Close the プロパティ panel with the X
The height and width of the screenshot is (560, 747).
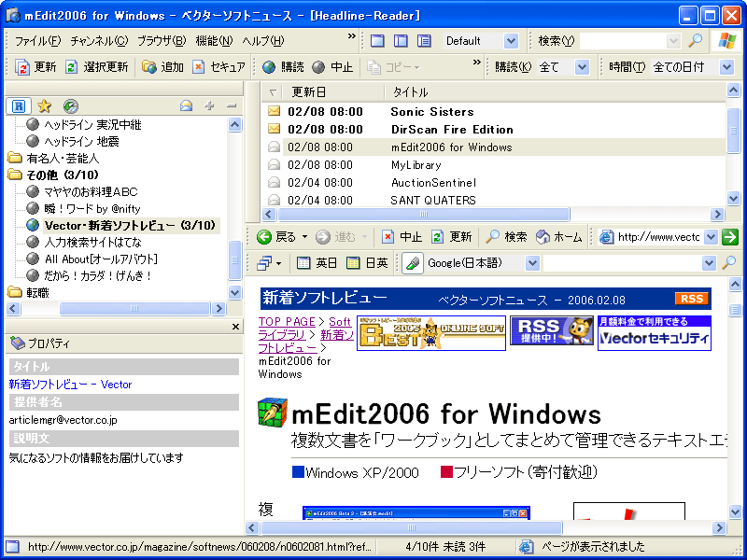click(235, 327)
